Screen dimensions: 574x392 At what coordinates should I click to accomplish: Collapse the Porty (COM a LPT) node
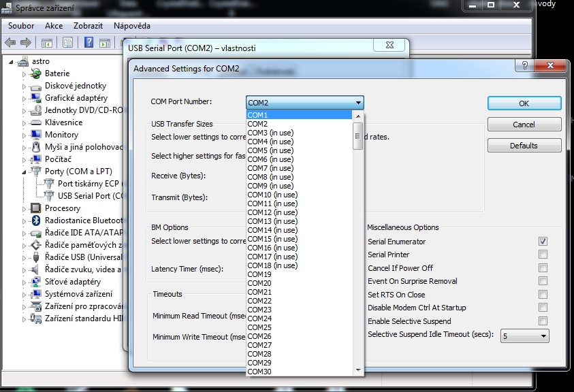tap(25, 171)
